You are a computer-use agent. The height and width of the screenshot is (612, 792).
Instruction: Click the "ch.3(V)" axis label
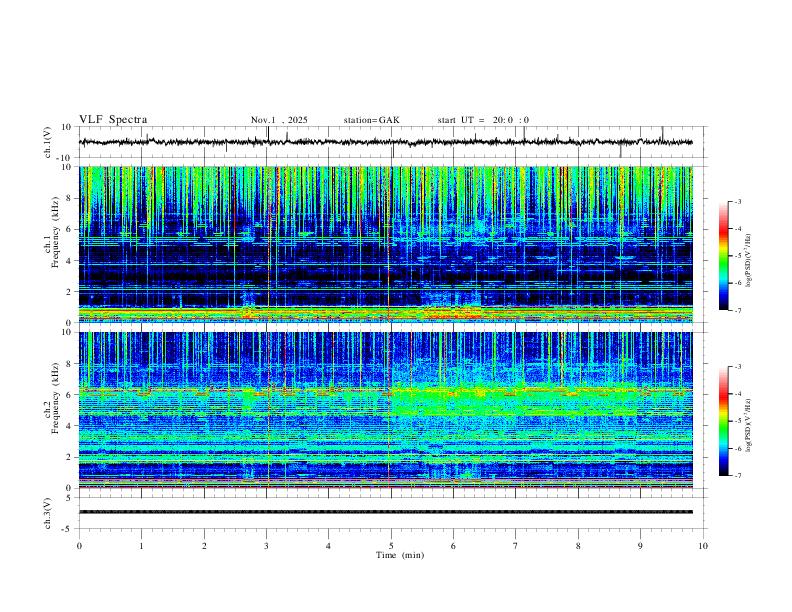(x=48, y=513)
